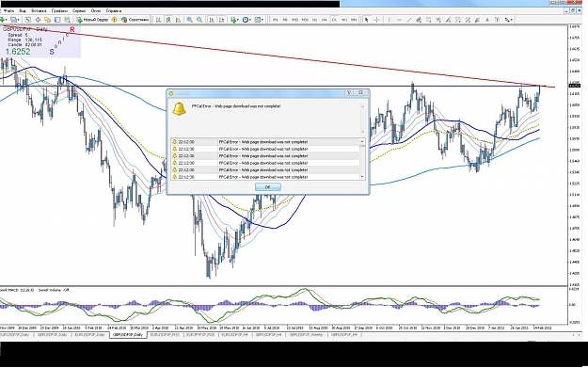Select the MN timeframe
Image resolution: width=588 pixels, height=368 pixels.
point(354,20)
